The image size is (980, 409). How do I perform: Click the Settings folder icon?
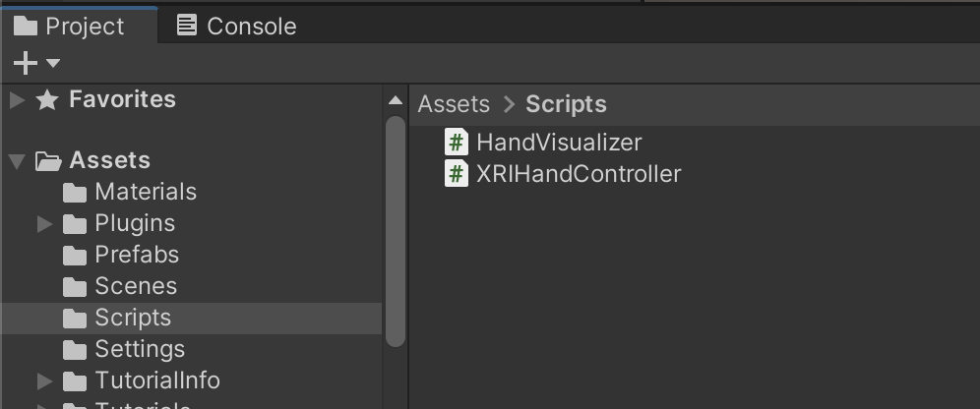(75, 349)
